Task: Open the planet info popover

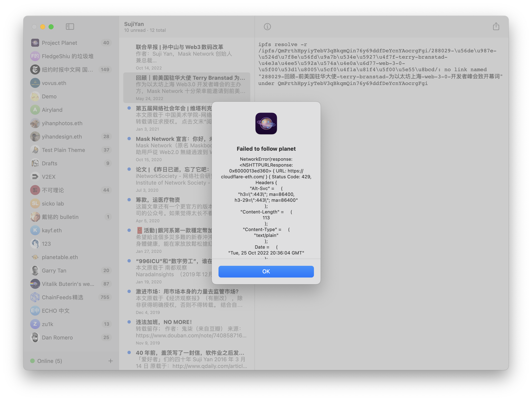Action: (267, 27)
